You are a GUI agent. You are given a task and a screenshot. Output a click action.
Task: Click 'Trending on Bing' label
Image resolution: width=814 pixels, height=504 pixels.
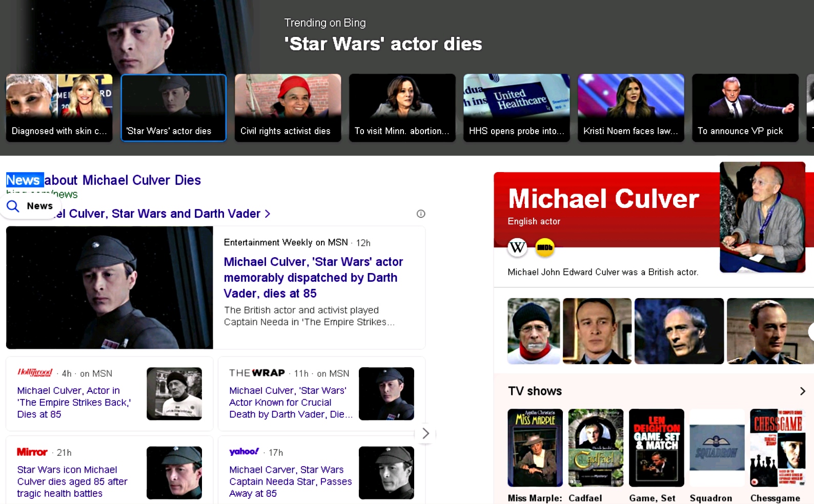point(325,23)
